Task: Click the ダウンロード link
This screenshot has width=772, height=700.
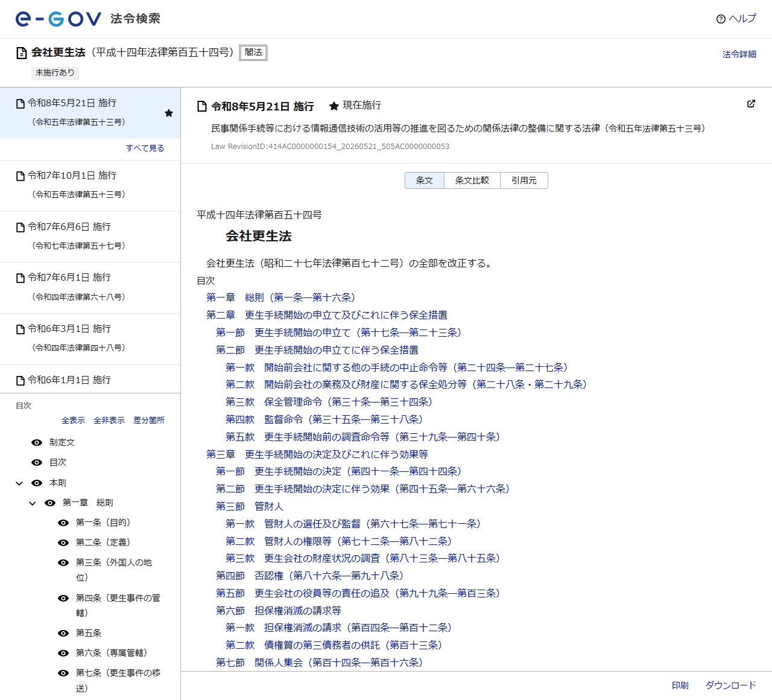Action: (731, 686)
